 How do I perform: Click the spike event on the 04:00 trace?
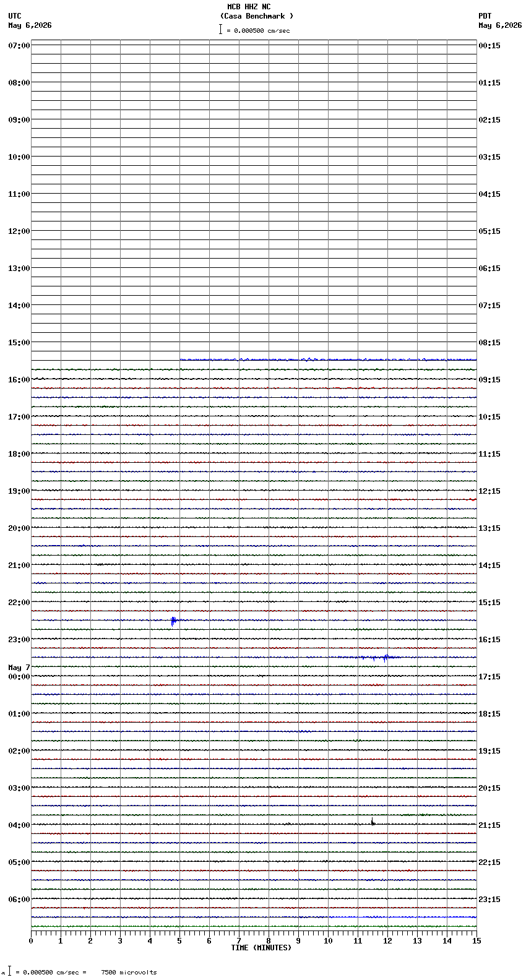click(x=373, y=822)
